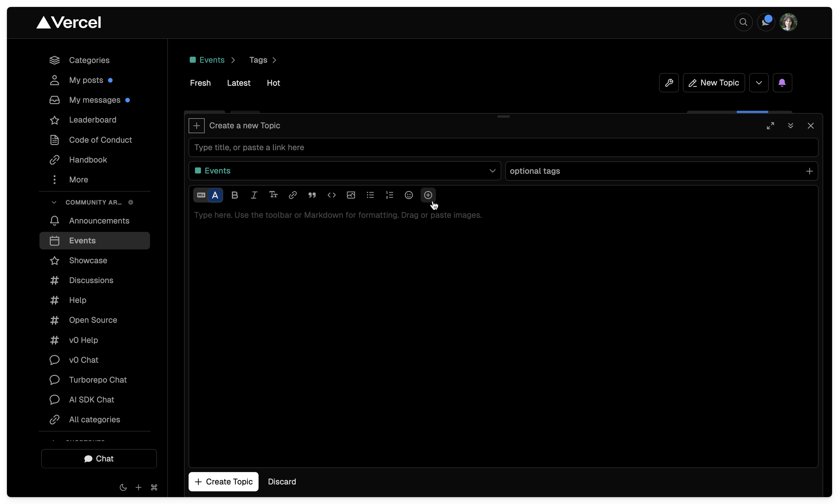Insert a blockquote with quote icon
839x504 pixels.
tap(312, 195)
